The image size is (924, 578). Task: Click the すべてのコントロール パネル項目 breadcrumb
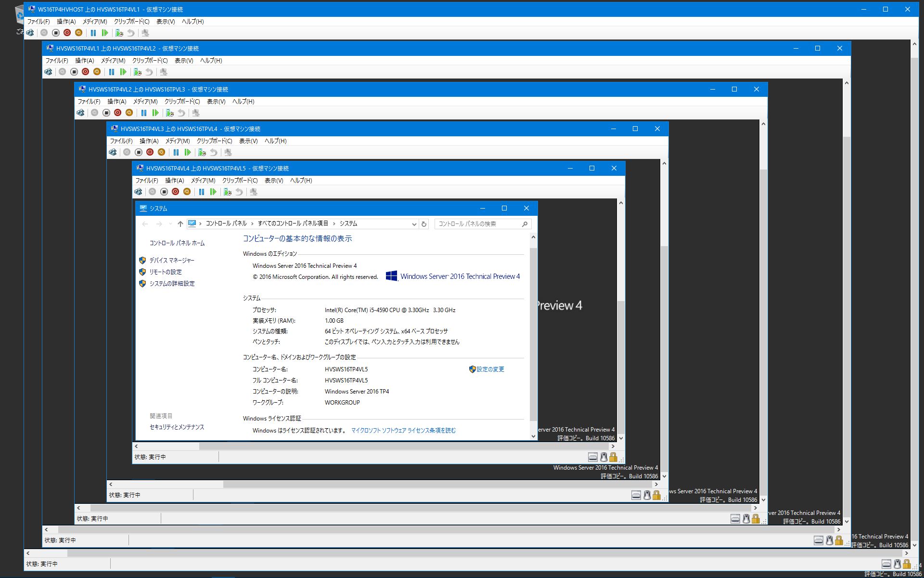tap(293, 223)
